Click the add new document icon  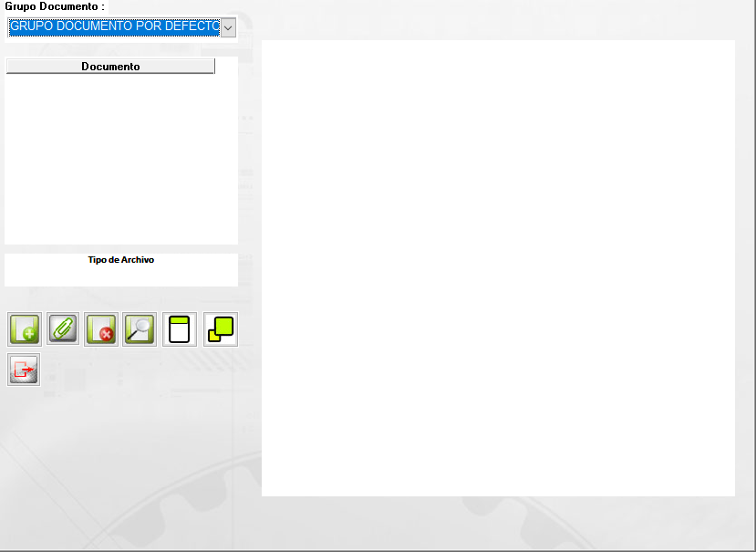(25, 329)
